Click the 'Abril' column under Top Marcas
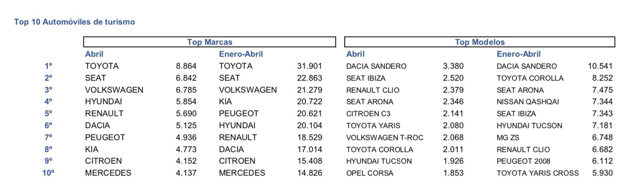644x194 pixels. [94, 54]
